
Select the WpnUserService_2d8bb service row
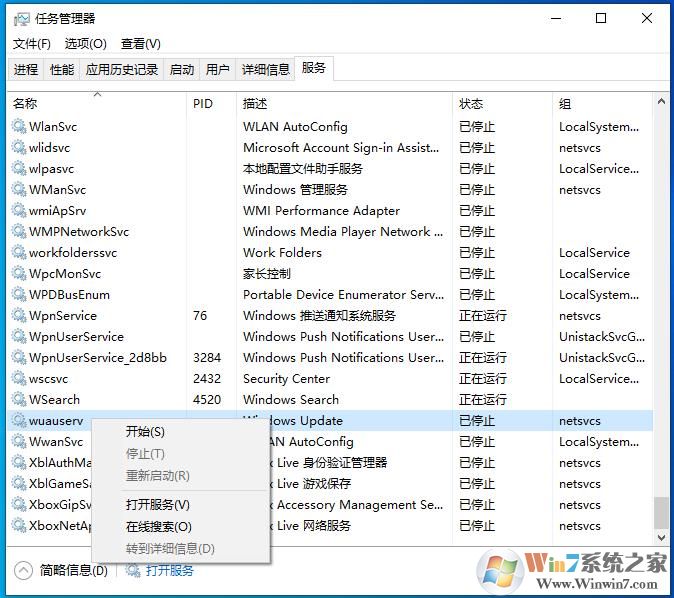tap(97, 358)
